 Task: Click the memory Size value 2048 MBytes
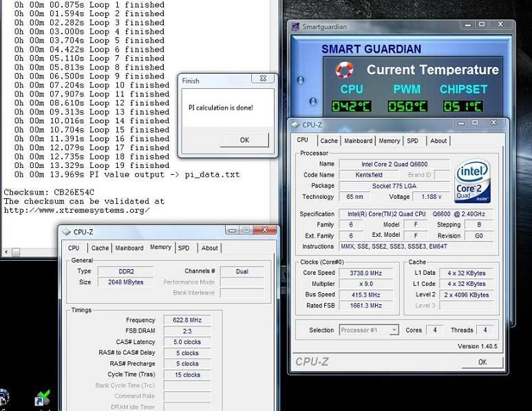126,282
